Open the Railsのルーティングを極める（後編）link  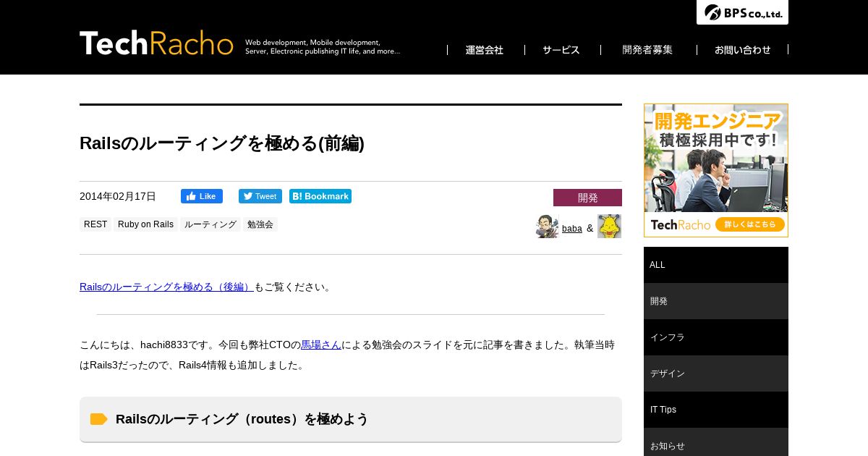click(166, 287)
